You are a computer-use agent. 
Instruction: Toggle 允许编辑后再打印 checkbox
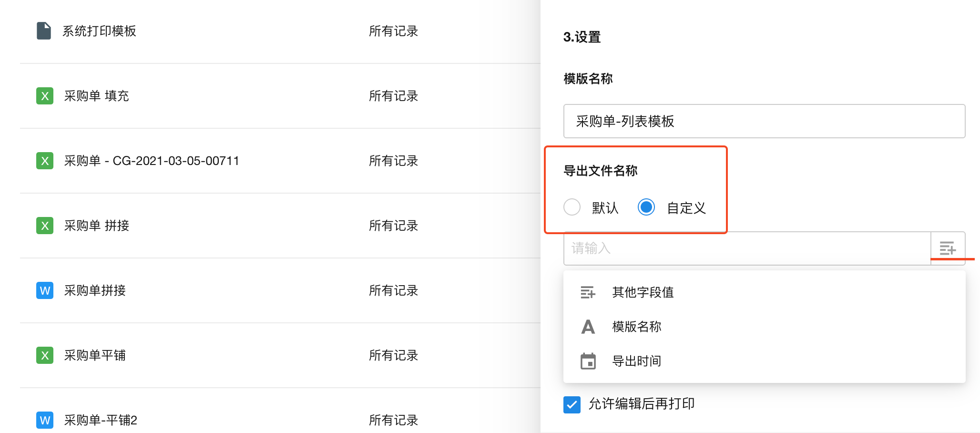572,404
